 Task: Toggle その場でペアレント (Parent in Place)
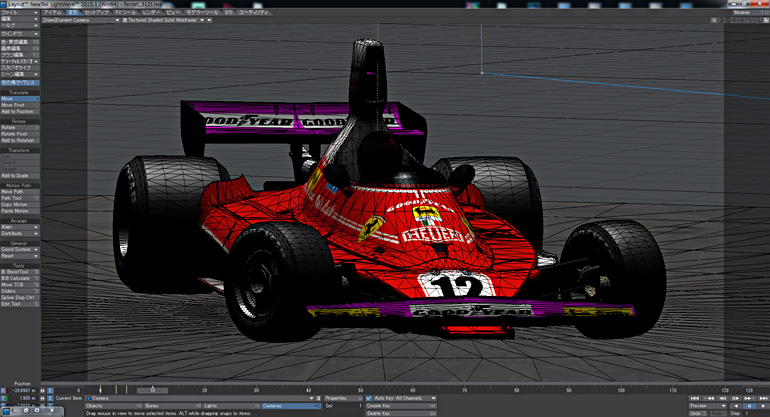[20, 83]
